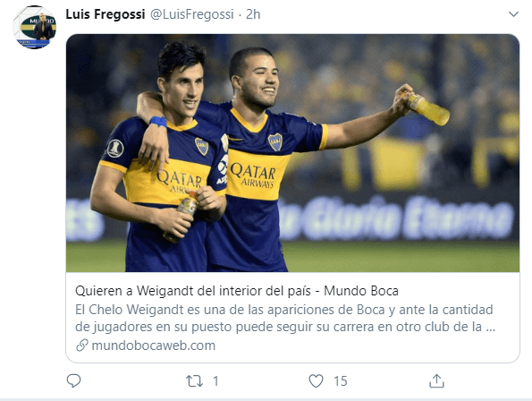Open Luis Fregossi display name
This screenshot has width=532, height=401.
(106, 14)
